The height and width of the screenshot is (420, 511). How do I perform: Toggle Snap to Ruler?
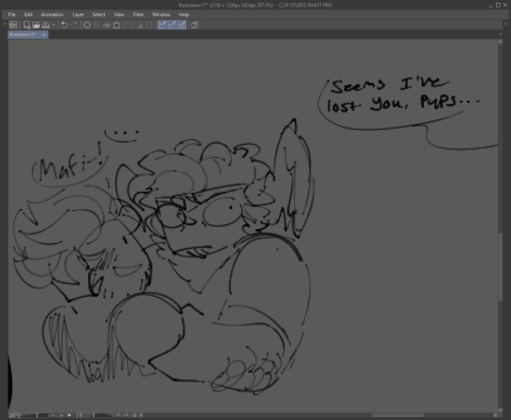click(x=163, y=25)
